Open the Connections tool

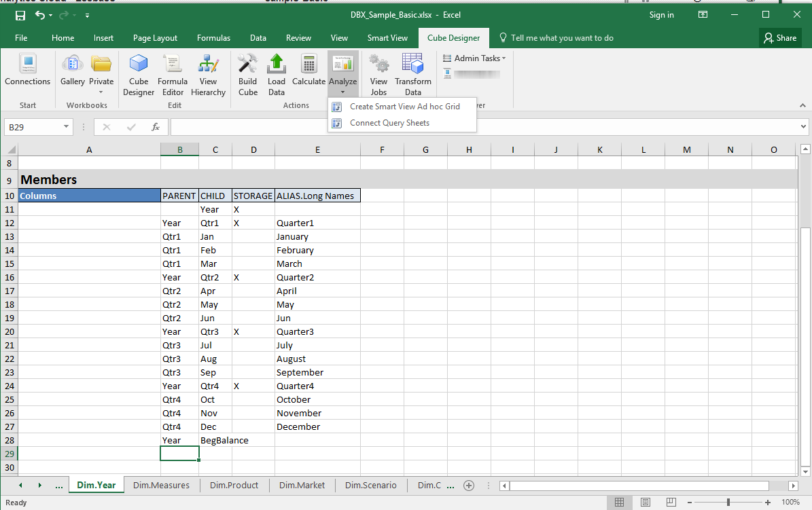[x=28, y=69]
